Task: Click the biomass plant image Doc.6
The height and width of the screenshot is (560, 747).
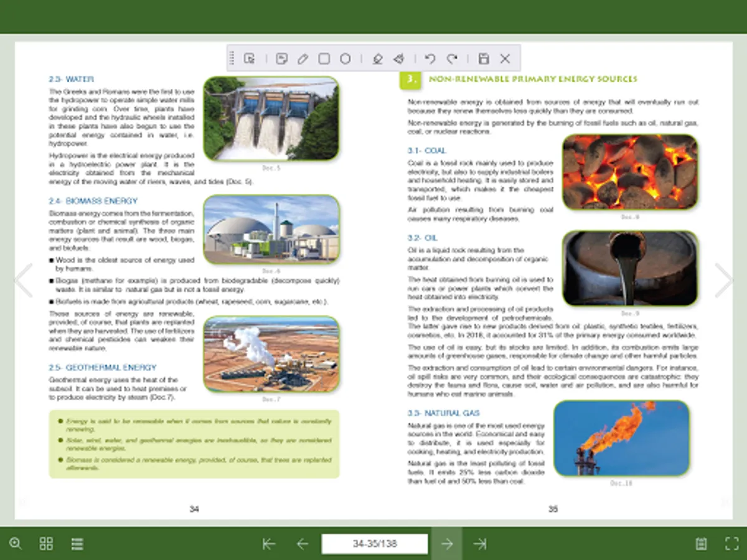Action: pyautogui.click(x=271, y=229)
